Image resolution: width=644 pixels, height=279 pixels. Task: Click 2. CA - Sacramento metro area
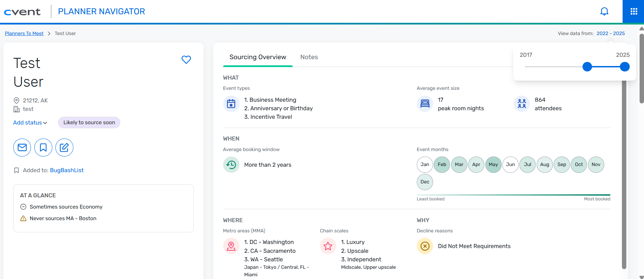[270, 251]
